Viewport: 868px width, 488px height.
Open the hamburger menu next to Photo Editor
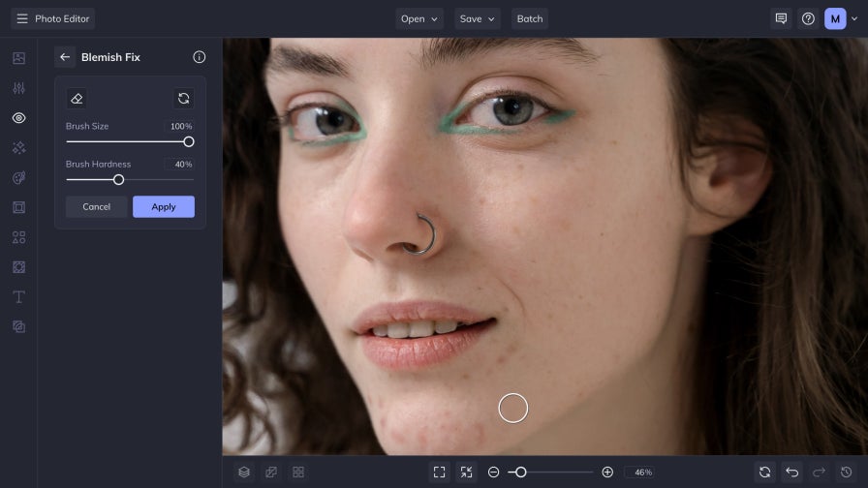click(x=22, y=18)
